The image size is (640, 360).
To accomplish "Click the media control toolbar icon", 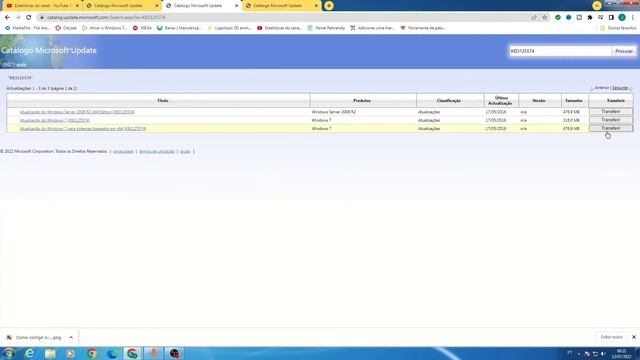I will tap(600, 18).
